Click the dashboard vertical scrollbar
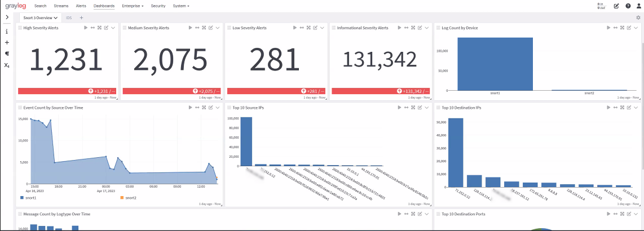 [642, 105]
